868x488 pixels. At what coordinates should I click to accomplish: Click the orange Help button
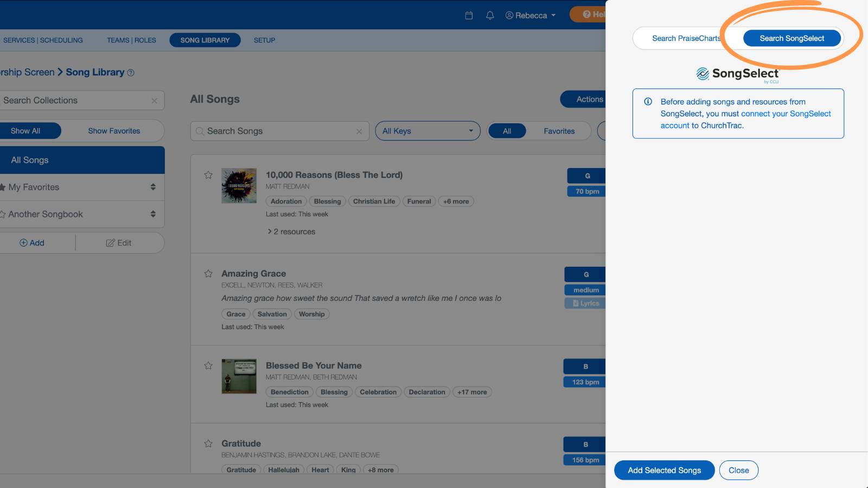(588, 15)
